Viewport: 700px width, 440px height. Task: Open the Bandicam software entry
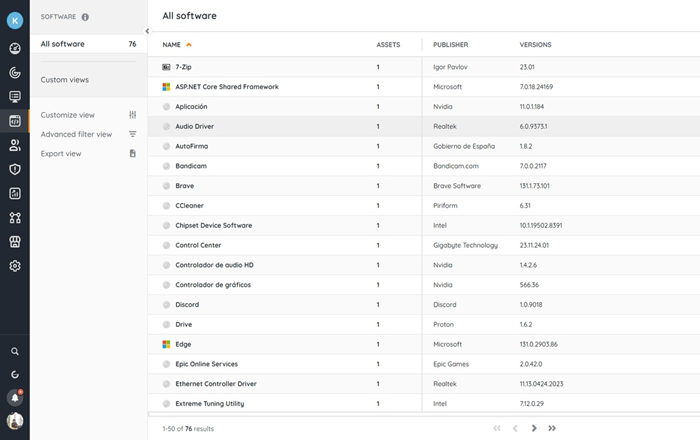(191, 166)
